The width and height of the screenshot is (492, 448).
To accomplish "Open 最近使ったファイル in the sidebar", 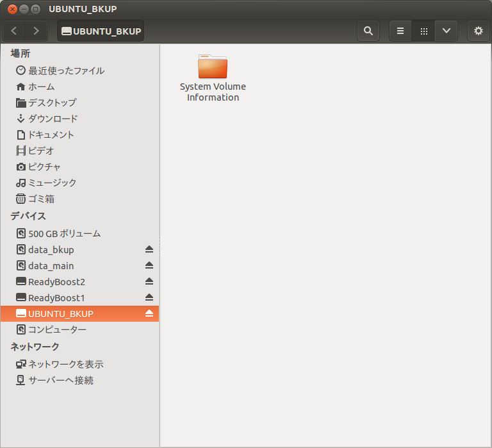I will (x=79, y=71).
